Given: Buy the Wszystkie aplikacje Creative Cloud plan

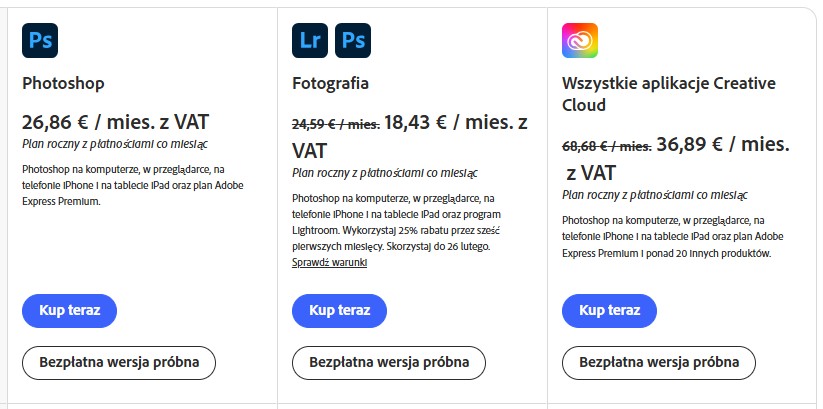Looking at the screenshot, I should pos(609,310).
